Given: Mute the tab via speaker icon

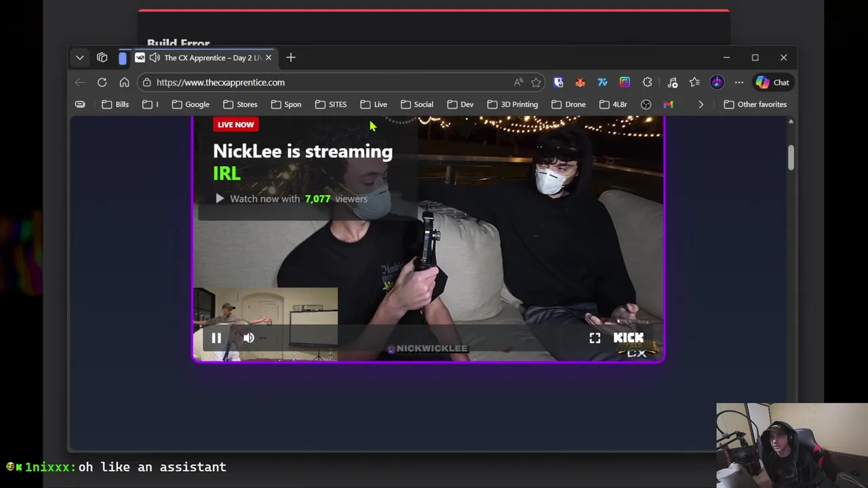Looking at the screenshot, I should 155,58.
